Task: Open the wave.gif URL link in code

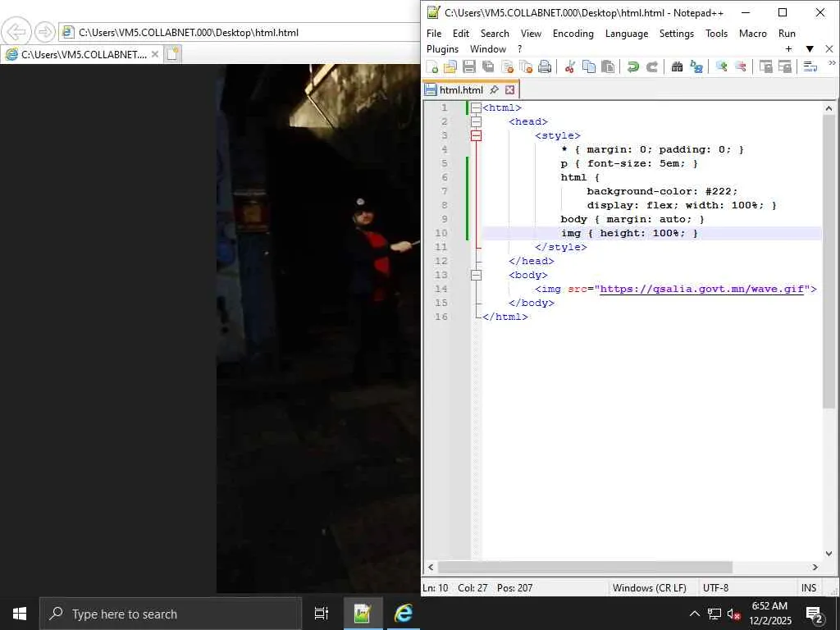Action: tap(701, 289)
